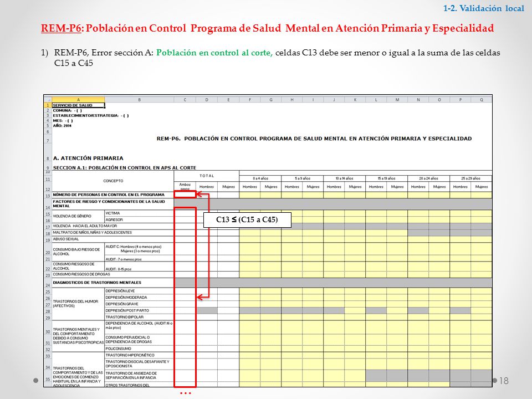532x399 pixels.
Task: Click the 'CONCEPTO' column title cell
Action: (113, 181)
